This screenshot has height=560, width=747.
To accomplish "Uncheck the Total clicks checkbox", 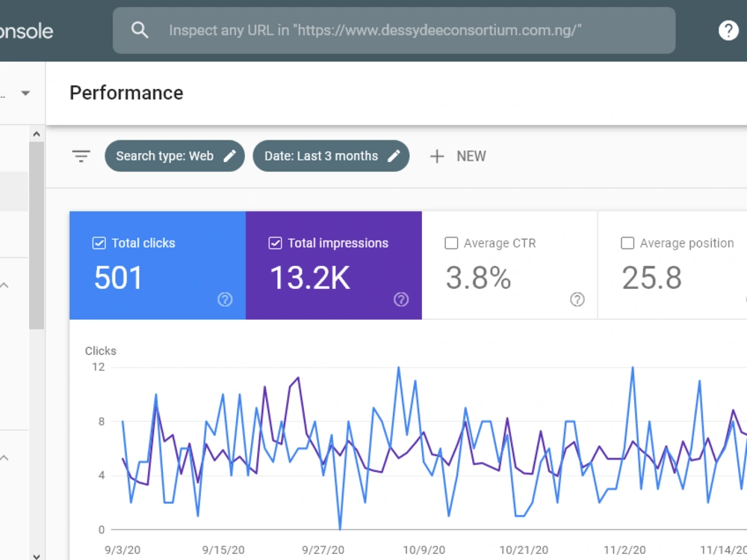I will coord(99,243).
